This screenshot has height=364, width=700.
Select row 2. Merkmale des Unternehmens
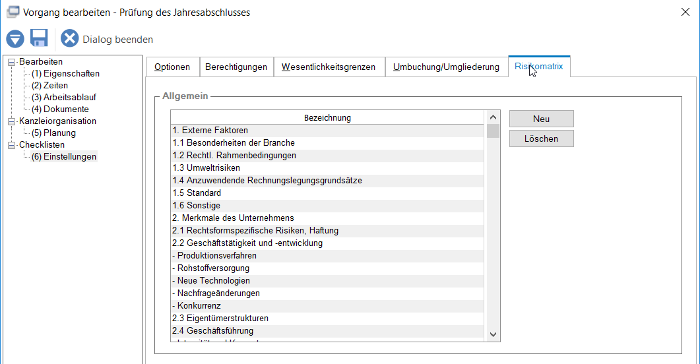tap(327, 218)
